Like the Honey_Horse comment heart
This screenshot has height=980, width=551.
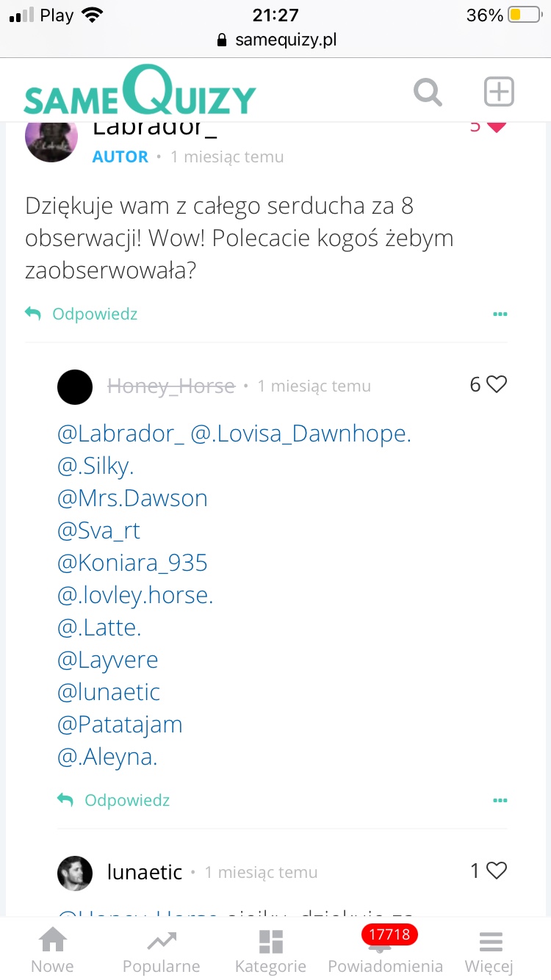[x=497, y=384]
